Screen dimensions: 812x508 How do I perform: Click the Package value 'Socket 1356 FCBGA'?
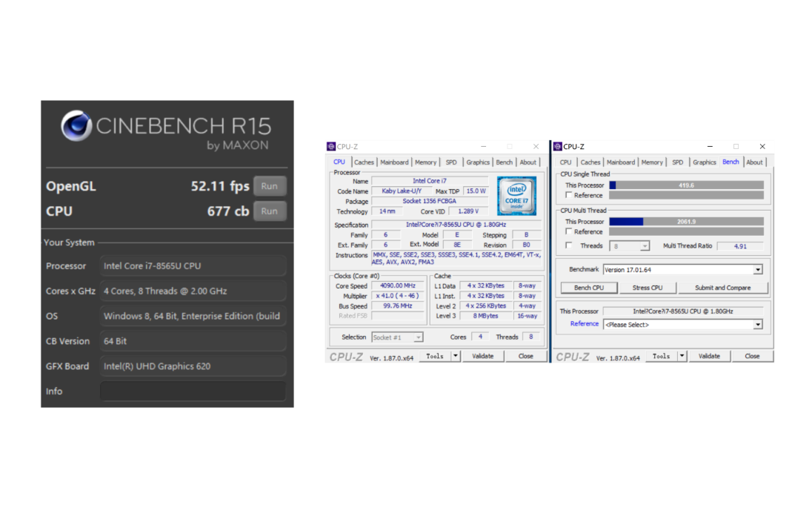coord(429,201)
